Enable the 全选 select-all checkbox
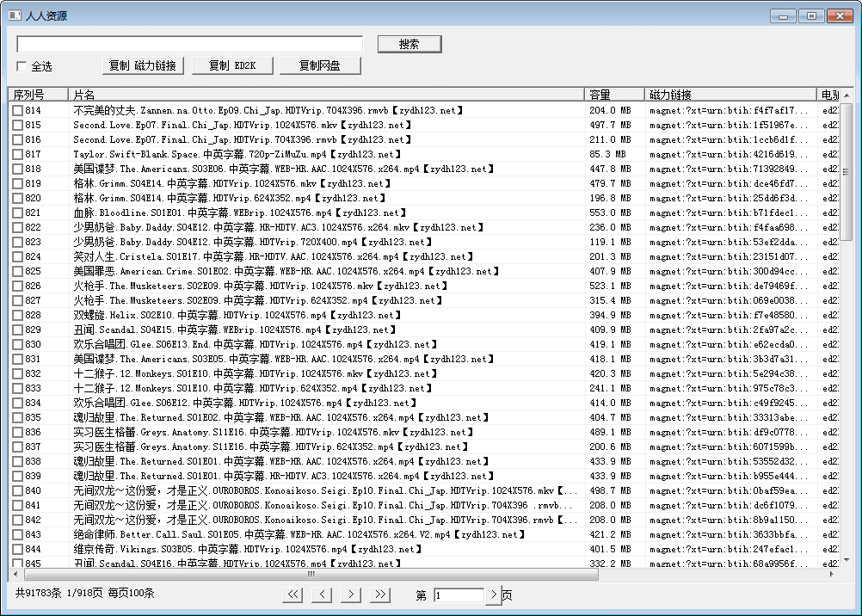 click(22, 66)
